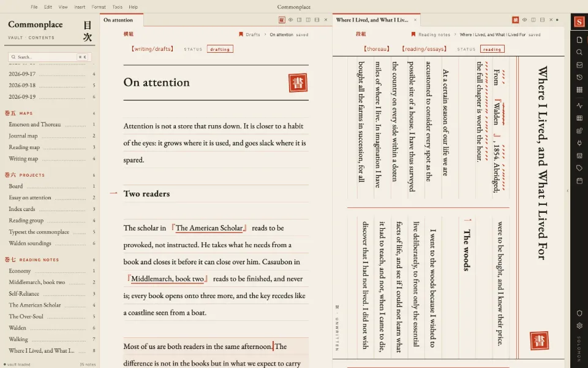
Task: Switch to the On attention tab
Action: pos(121,20)
